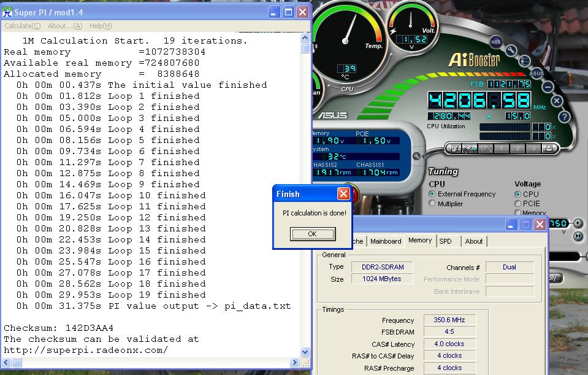Select CPU radio under Voltage
Viewport: 588px width, 375px height.
tap(517, 194)
